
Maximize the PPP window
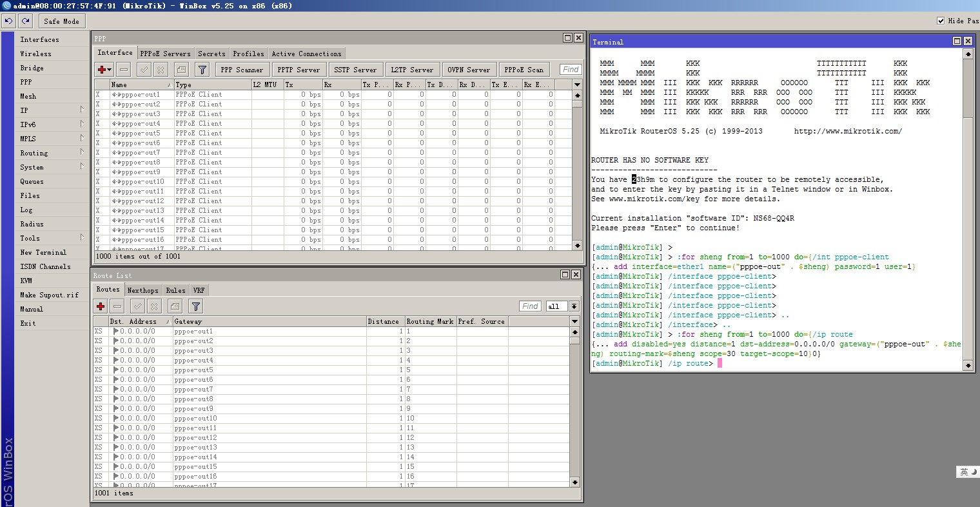(567, 38)
